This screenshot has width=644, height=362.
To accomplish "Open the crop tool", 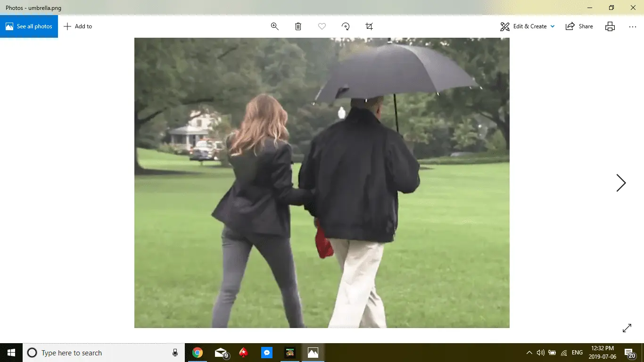I will pos(369,26).
